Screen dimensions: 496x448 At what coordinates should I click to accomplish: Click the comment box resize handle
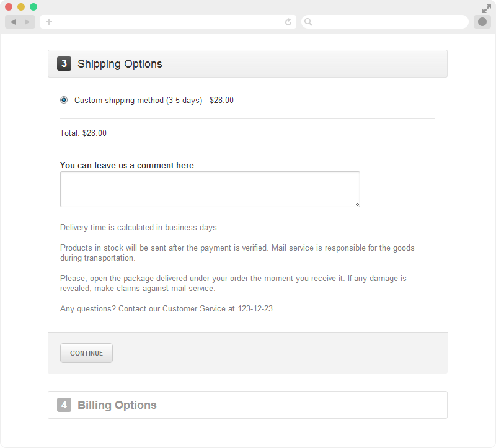(x=357, y=204)
